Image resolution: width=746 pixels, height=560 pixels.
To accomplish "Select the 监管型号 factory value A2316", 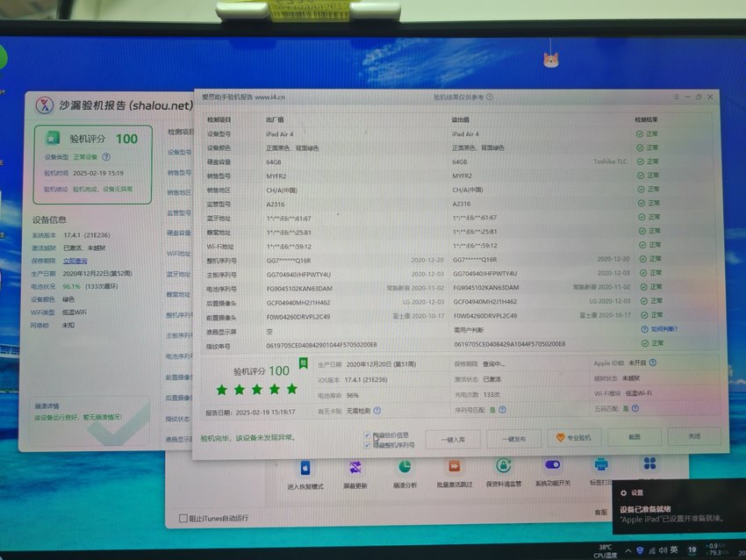I will pos(276,205).
